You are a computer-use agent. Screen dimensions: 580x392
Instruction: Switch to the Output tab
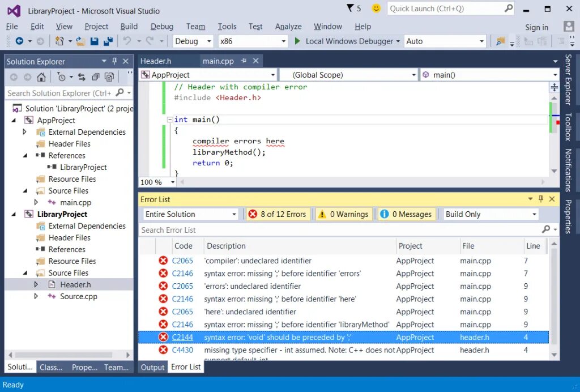152,367
